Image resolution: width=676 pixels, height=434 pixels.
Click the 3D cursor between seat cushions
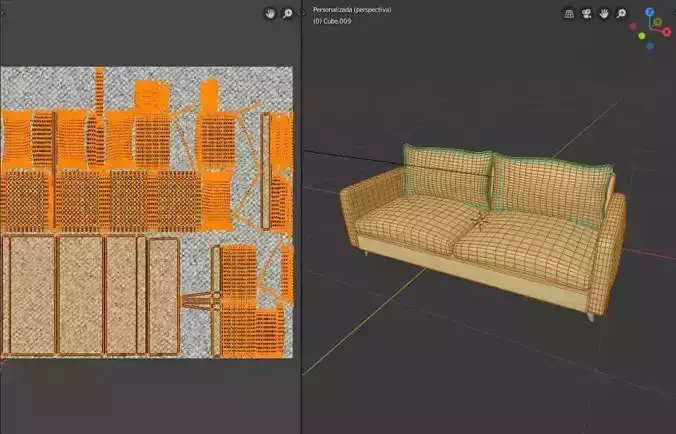[479, 220]
